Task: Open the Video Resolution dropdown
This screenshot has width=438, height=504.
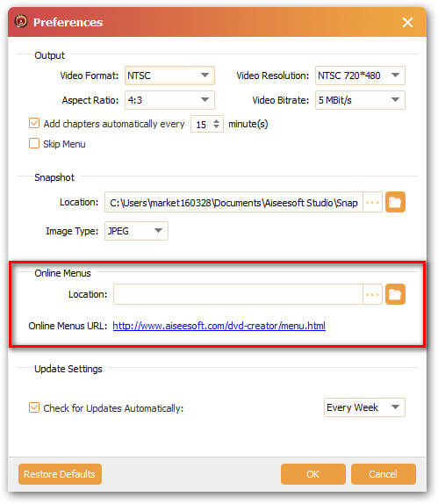Action: [x=360, y=76]
